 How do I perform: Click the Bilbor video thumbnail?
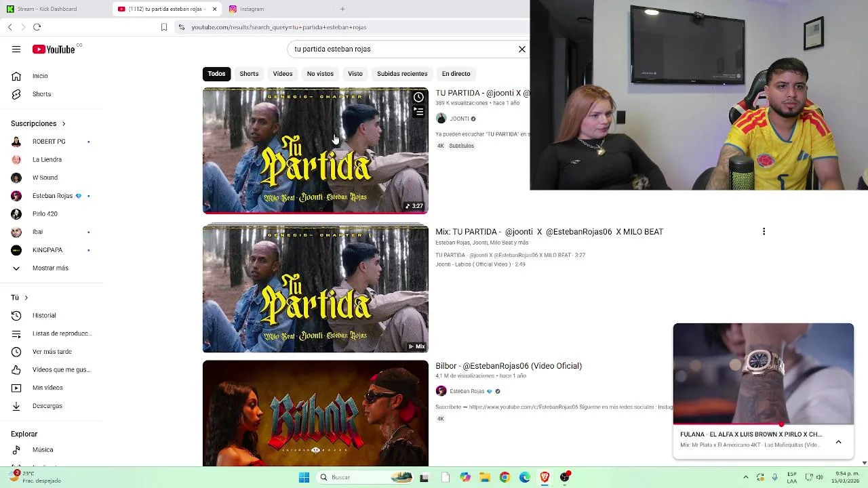click(x=315, y=414)
